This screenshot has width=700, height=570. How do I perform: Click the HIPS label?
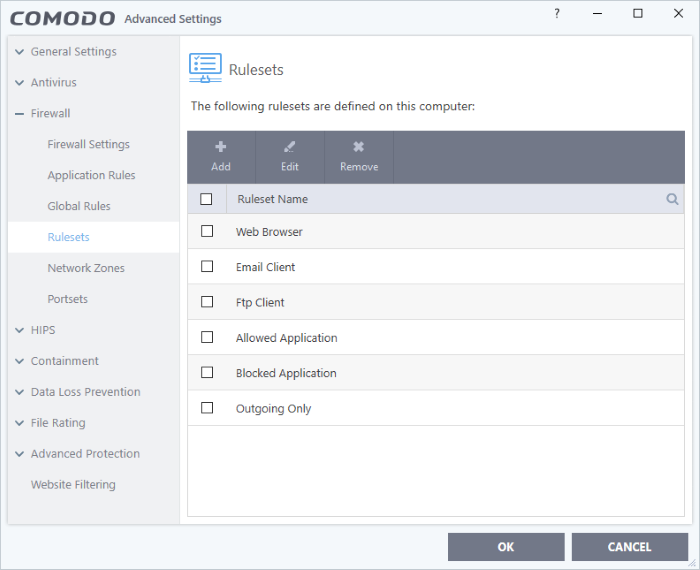click(43, 330)
